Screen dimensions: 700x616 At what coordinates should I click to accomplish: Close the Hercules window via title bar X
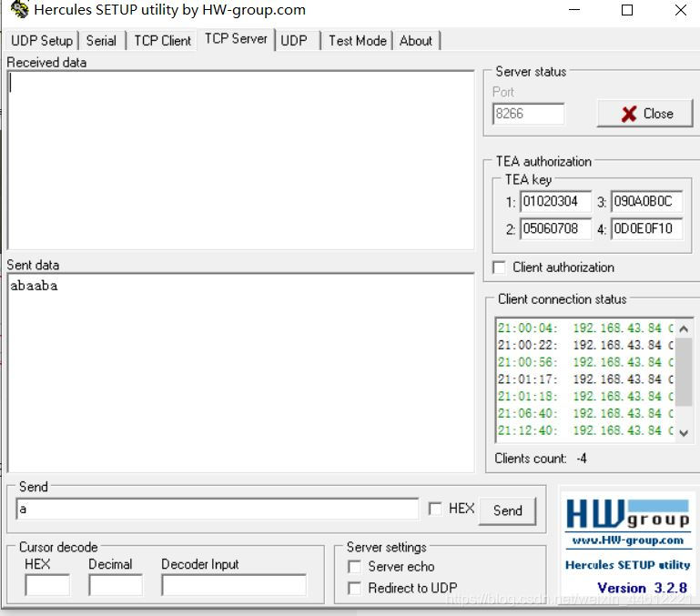[680, 10]
